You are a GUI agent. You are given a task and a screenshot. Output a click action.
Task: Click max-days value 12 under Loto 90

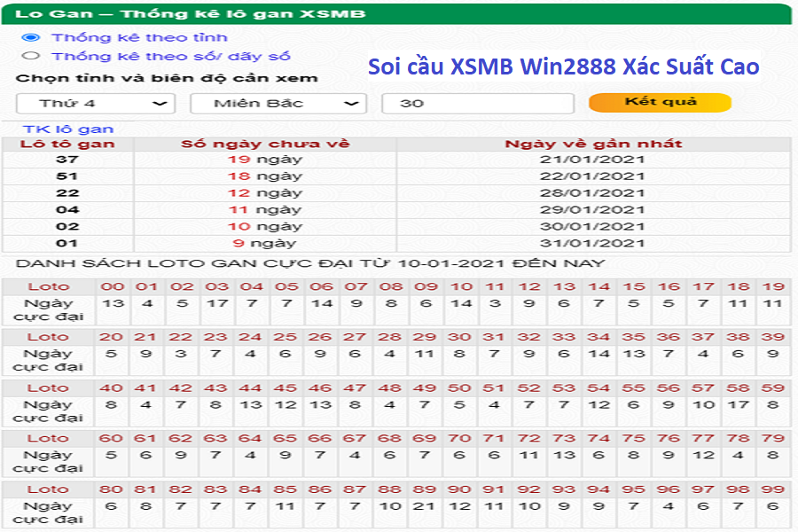click(459, 506)
